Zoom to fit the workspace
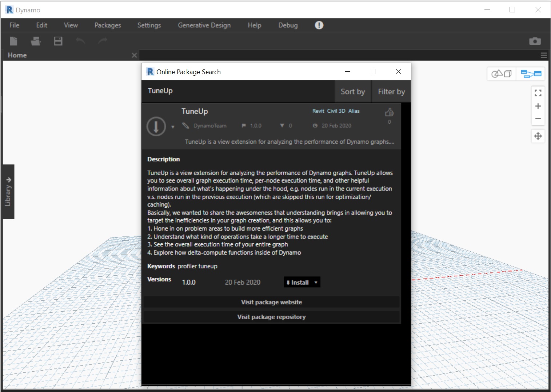 pos(538,93)
